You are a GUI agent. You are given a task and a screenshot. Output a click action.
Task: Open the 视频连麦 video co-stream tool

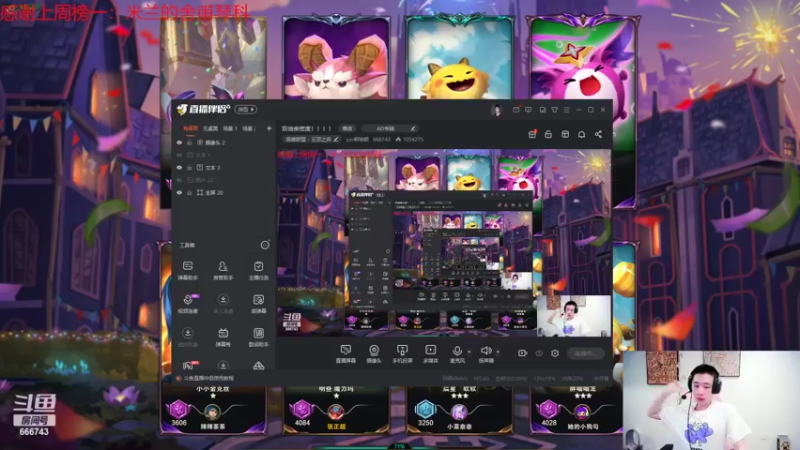tap(188, 304)
